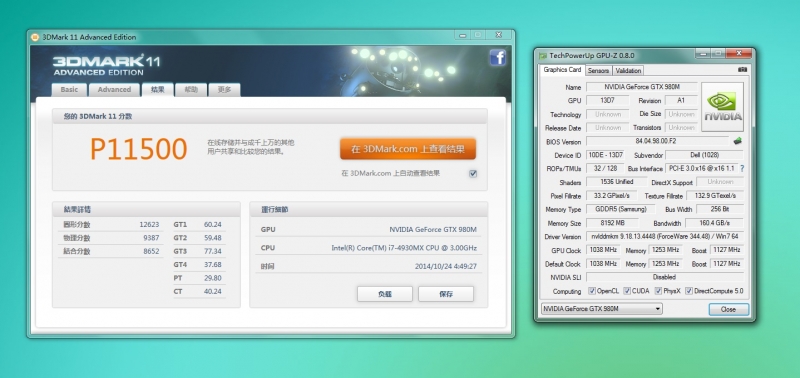
Task: Click the Bandwidth field 160.4 GB/s
Action: [714, 223]
